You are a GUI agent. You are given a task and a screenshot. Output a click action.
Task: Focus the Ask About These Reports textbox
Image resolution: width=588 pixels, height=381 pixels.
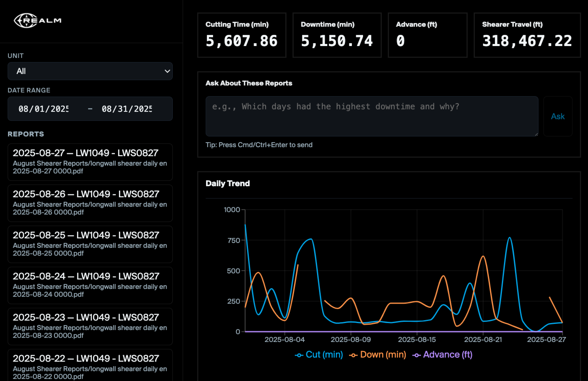372,116
